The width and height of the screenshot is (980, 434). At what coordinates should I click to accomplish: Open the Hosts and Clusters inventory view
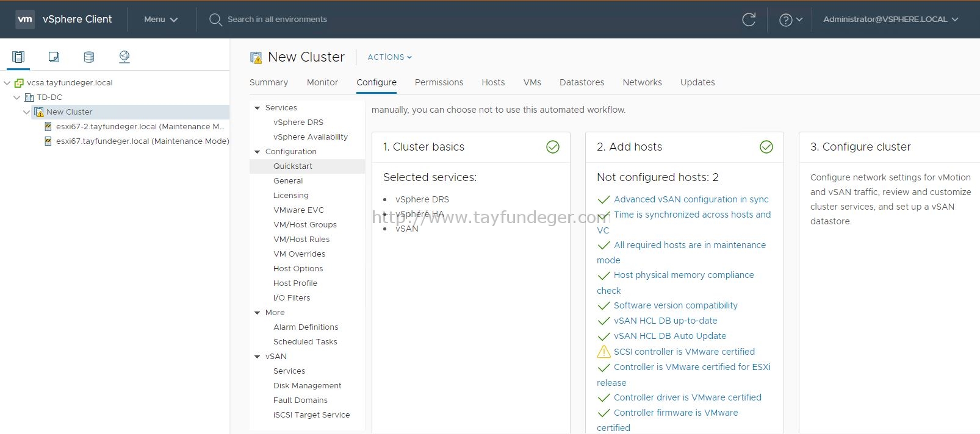(x=18, y=57)
